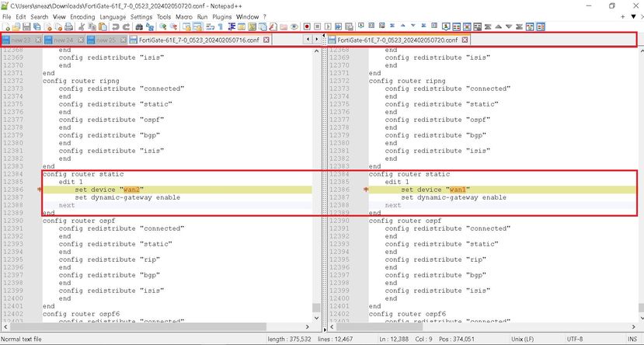Click the Save Recorded Macro icon
This screenshot has width=644, height=345.
coord(349,26)
